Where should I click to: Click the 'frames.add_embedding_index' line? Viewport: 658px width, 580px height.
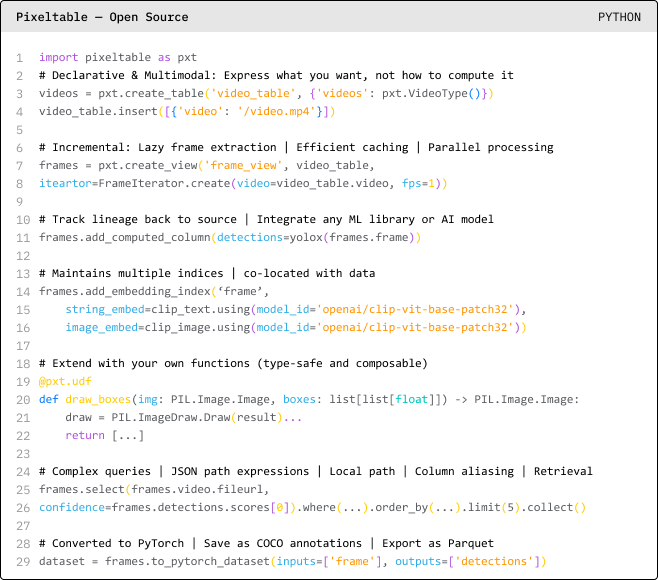(154, 292)
